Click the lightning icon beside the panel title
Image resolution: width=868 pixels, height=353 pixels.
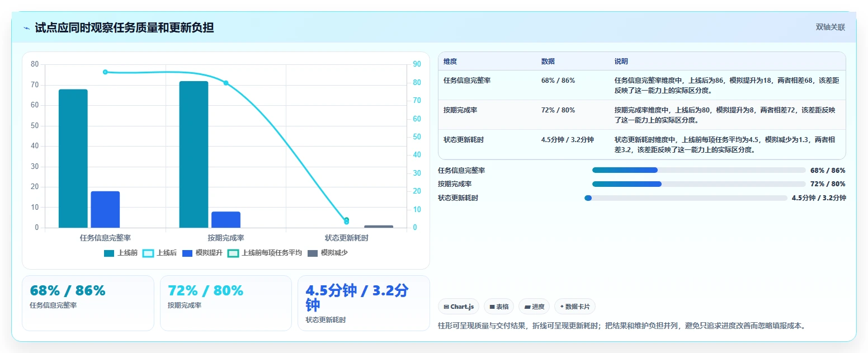click(x=27, y=28)
